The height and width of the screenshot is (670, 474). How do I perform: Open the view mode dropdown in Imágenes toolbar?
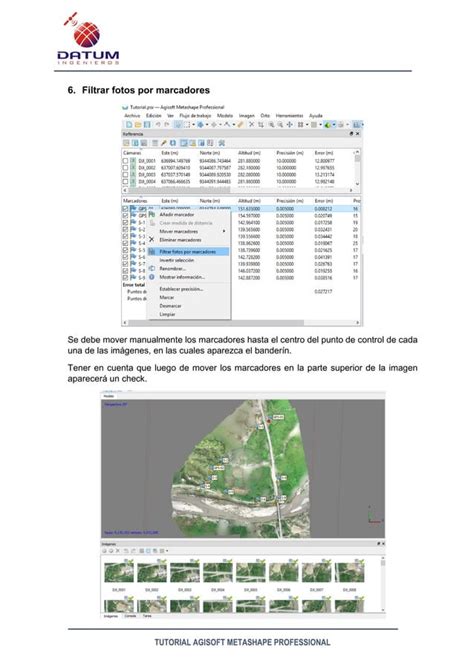(166, 551)
